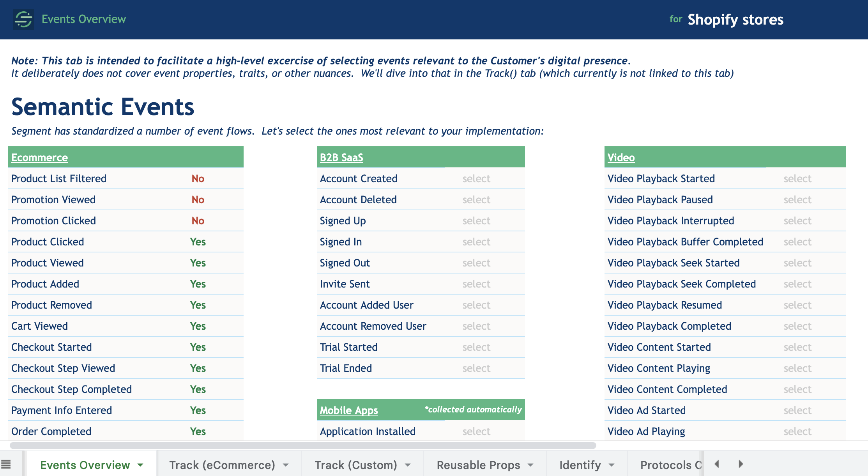This screenshot has width=868, height=476.
Task: Click the Video Playback Completed event name
Action: pyautogui.click(x=669, y=326)
